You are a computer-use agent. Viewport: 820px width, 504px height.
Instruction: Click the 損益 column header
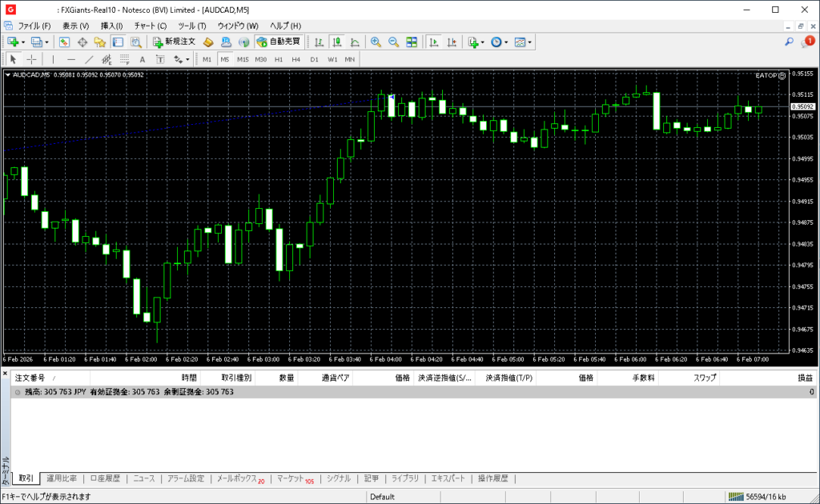(804, 378)
